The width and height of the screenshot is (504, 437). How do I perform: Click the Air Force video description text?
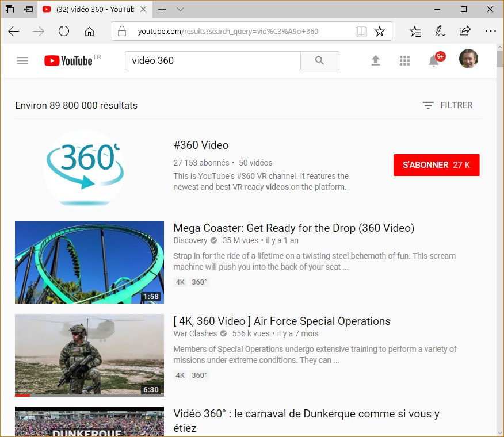pos(315,354)
